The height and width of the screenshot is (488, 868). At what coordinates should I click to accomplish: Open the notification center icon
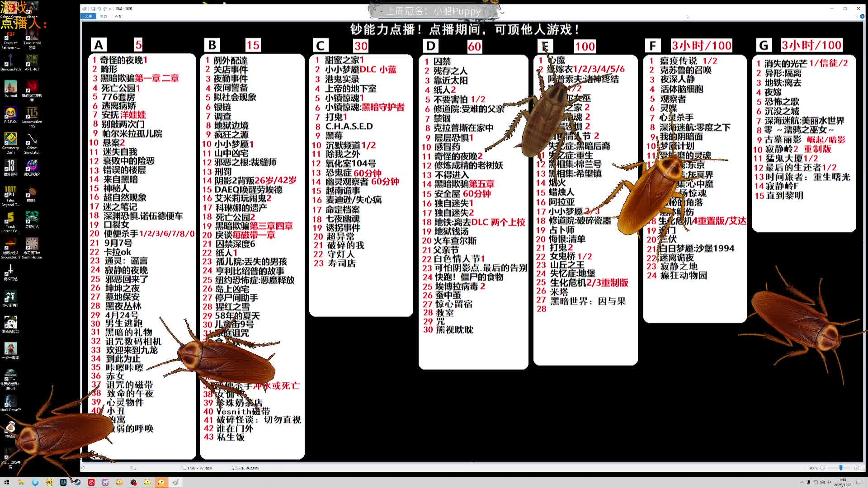click(x=859, y=482)
